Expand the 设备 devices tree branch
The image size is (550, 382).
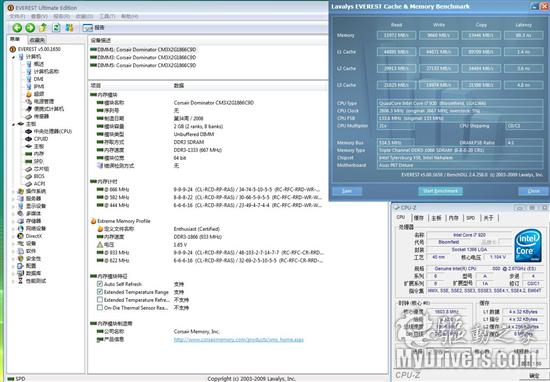click(x=14, y=243)
